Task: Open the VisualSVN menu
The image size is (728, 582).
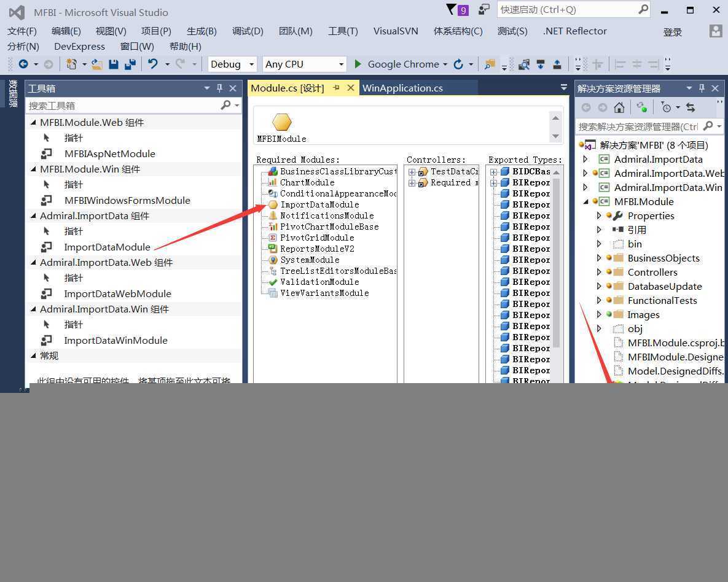Action: [x=396, y=31]
